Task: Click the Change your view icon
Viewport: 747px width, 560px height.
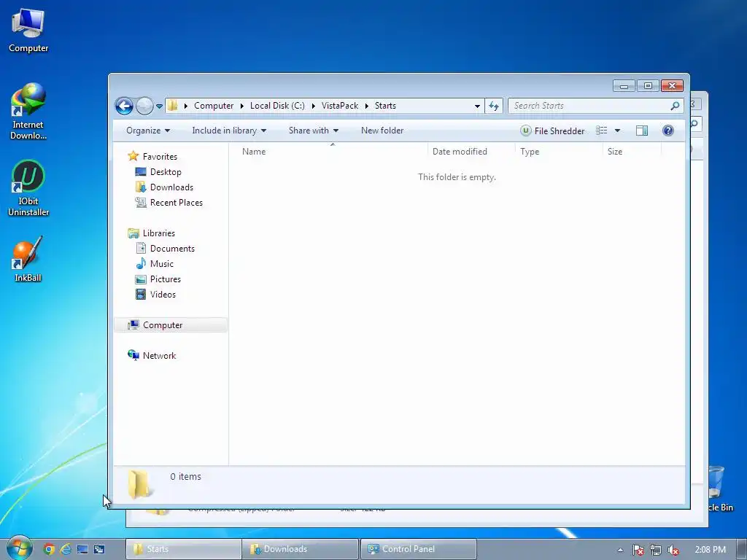Action: click(602, 131)
